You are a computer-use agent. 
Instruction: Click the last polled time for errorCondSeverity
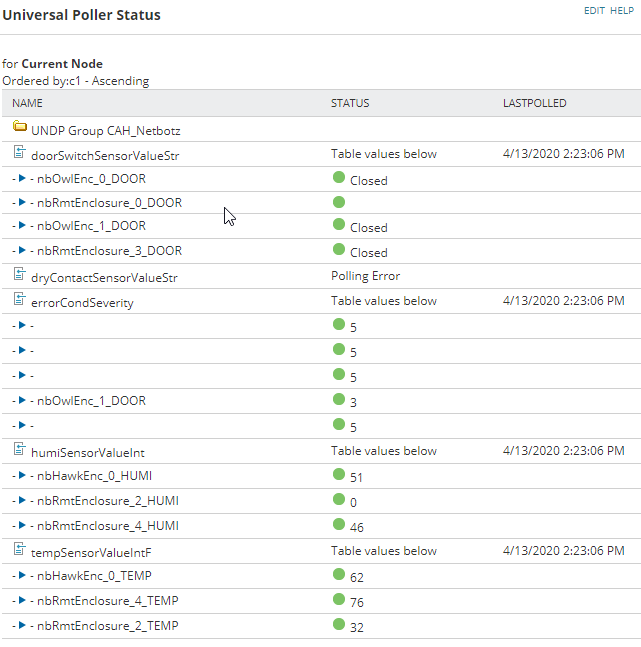(x=563, y=300)
